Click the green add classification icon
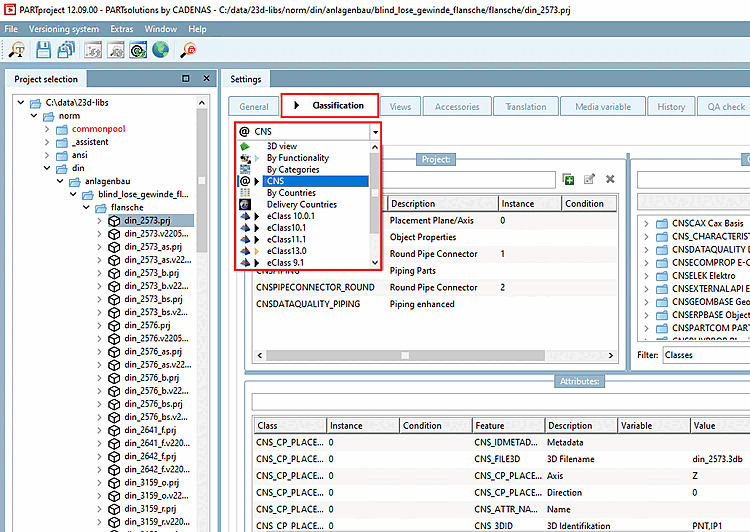 click(x=568, y=179)
